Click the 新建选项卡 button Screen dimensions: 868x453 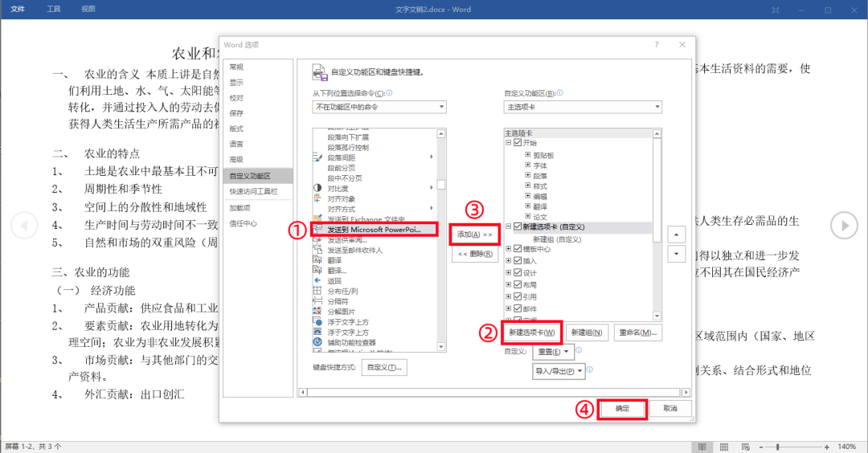[x=531, y=333]
